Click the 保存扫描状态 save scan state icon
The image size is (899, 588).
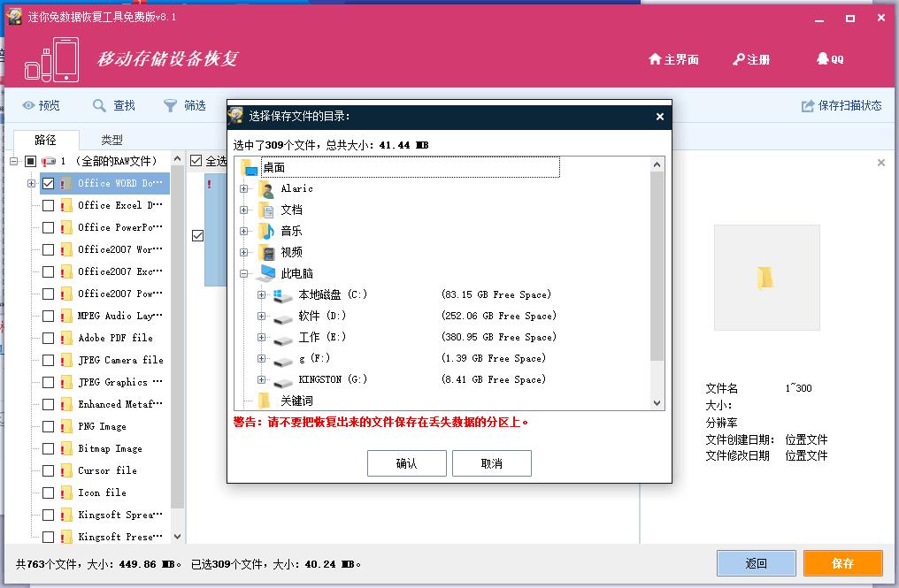click(x=806, y=105)
